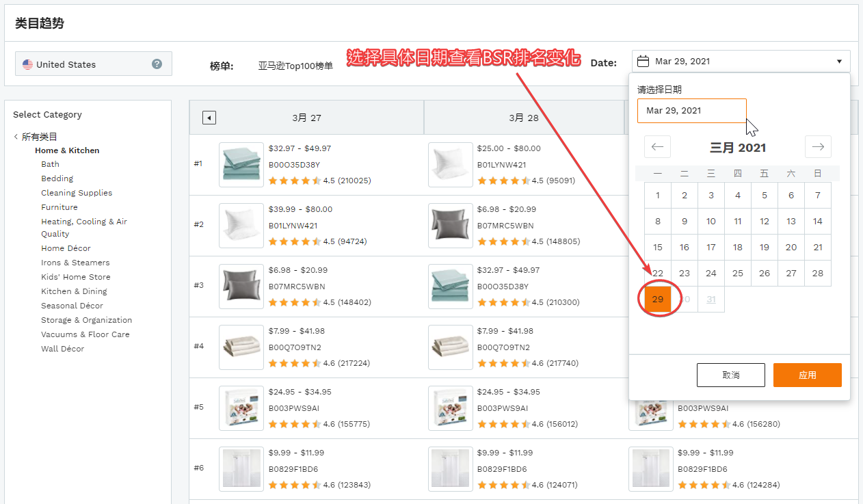863x504 pixels.
Task: Open the Vacuums & Floor Care category
Action: [85, 334]
